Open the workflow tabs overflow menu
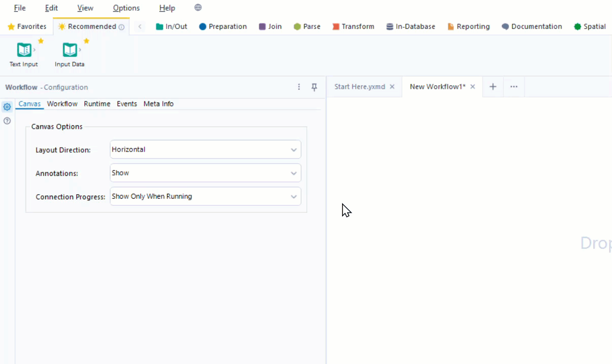Screen dimensions: 612x364 click(x=514, y=87)
